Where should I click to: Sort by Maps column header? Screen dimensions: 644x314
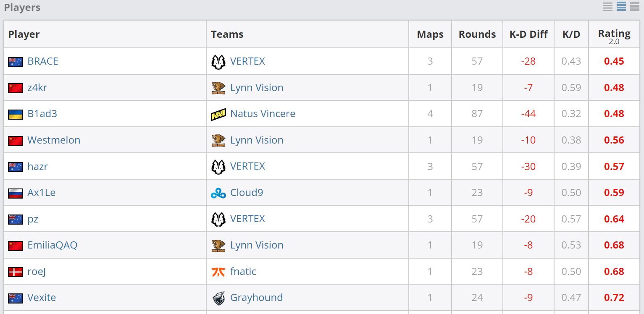tap(430, 34)
